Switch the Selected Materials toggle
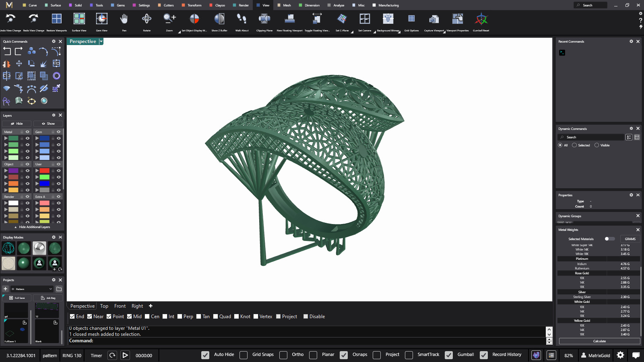Screen dimensions: 644x362 (x=609, y=239)
